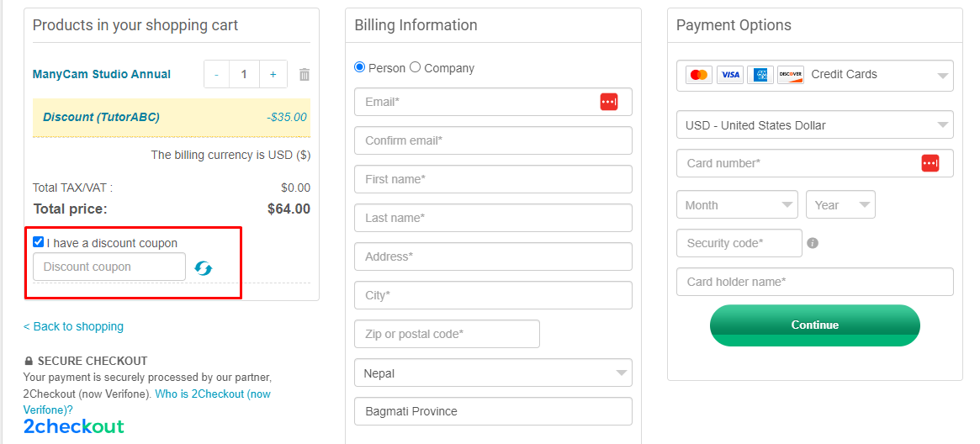The width and height of the screenshot is (980, 444).
Task: Click the Card holder name field
Action: pyautogui.click(x=815, y=282)
